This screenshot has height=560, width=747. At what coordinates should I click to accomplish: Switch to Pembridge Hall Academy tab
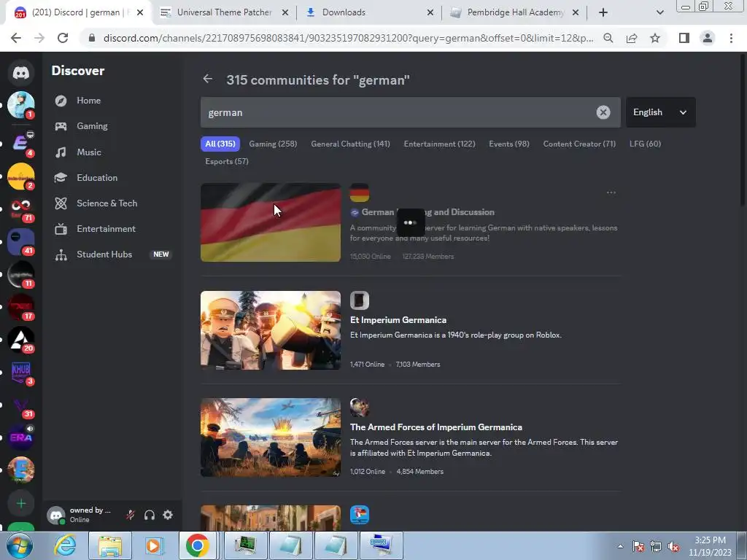pyautogui.click(x=515, y=12)
